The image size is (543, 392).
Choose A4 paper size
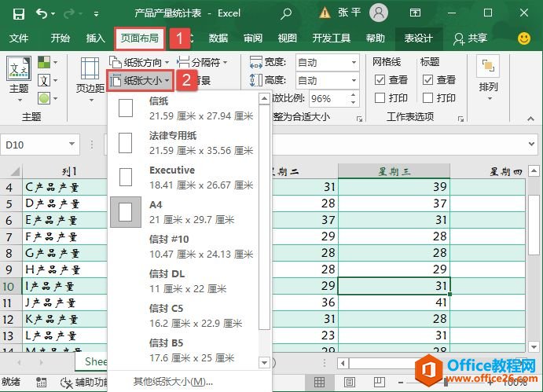184,212
